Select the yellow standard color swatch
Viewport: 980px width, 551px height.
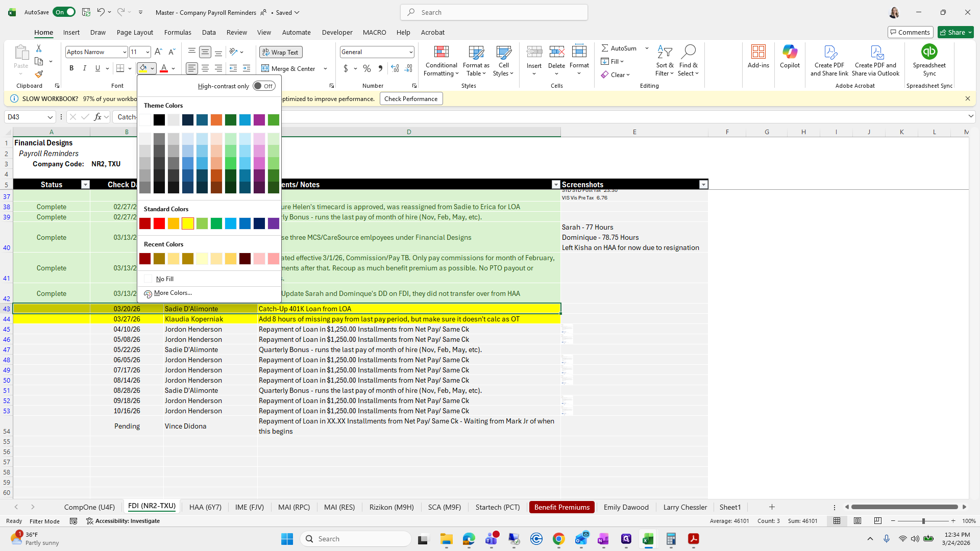point(188,223)
